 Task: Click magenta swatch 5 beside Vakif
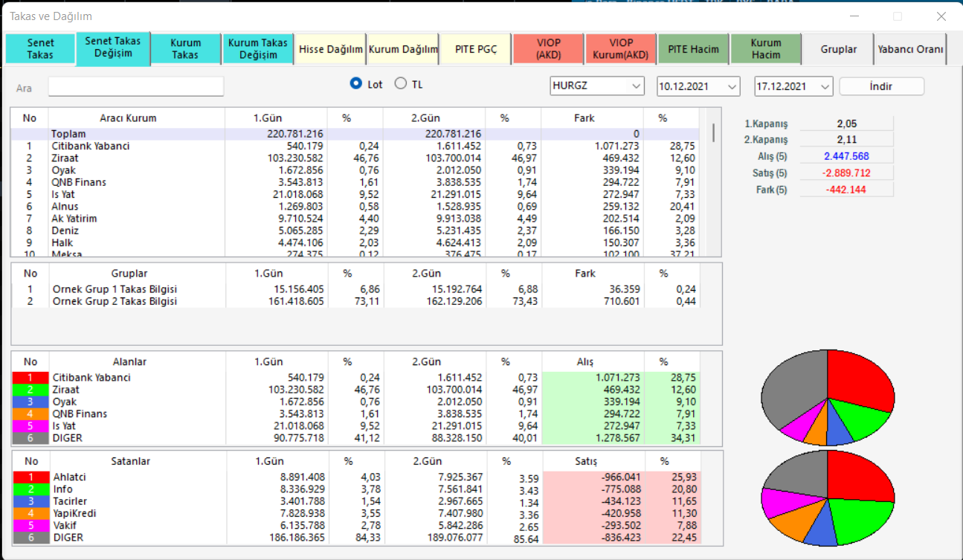click(30, 525)
